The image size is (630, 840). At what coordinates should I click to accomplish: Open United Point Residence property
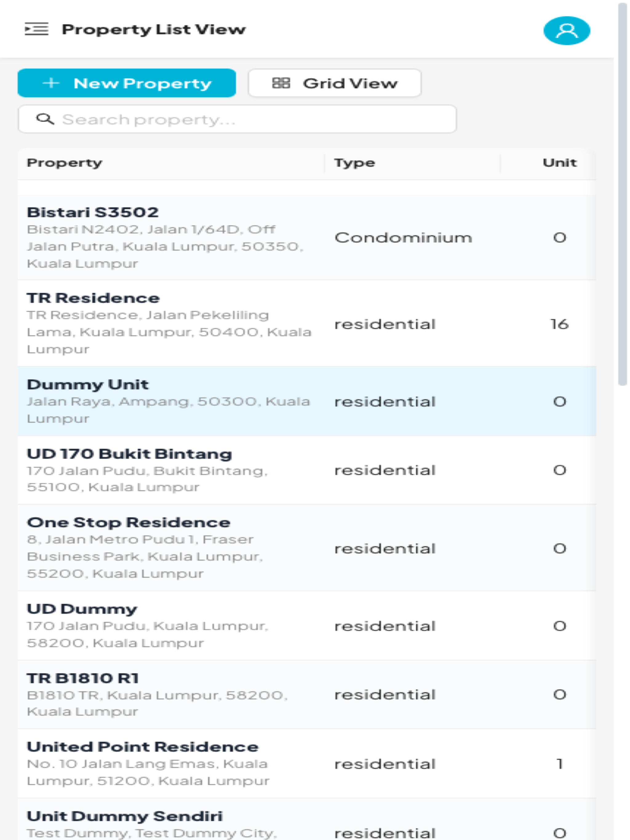coord(307,763)
